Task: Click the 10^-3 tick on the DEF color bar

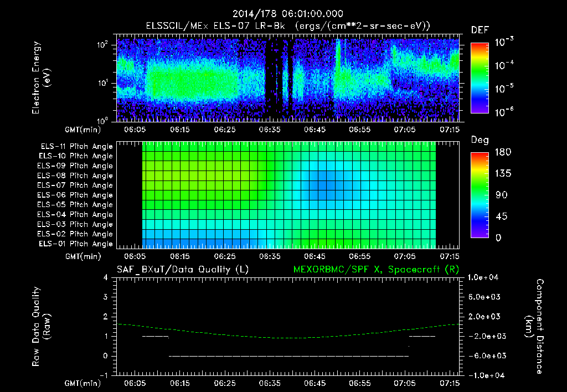Action: [504, 42]
